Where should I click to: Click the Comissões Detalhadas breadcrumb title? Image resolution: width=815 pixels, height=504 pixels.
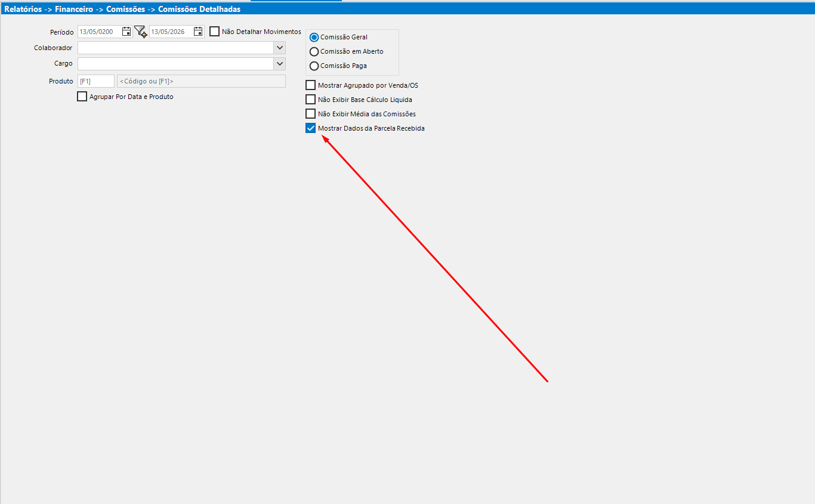[x=199, y=10]
